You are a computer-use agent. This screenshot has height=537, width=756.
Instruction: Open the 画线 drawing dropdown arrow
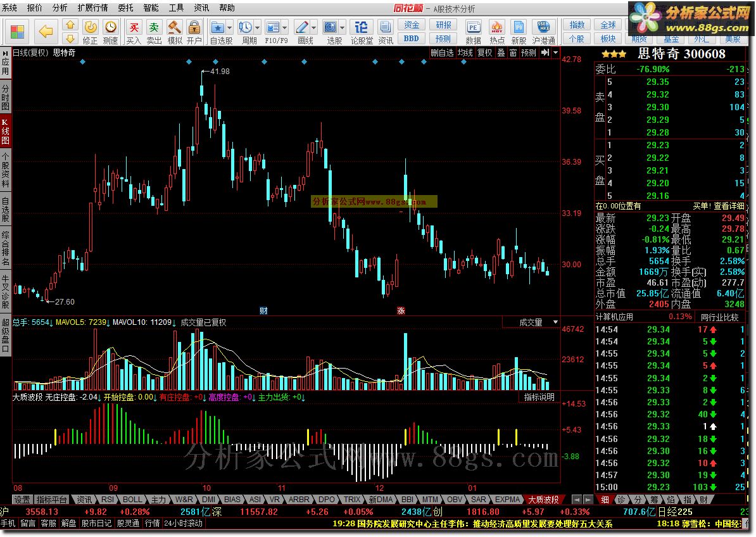[314, 27]
